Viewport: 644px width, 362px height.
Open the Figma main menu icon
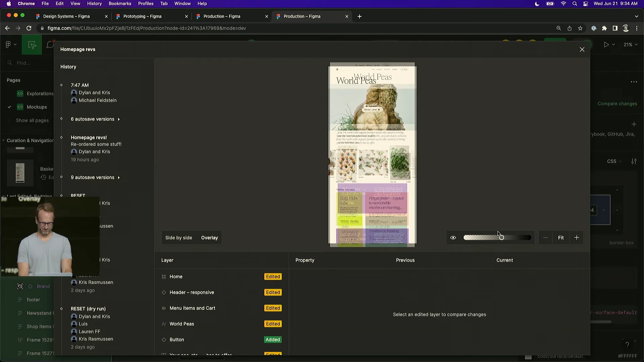8,44
